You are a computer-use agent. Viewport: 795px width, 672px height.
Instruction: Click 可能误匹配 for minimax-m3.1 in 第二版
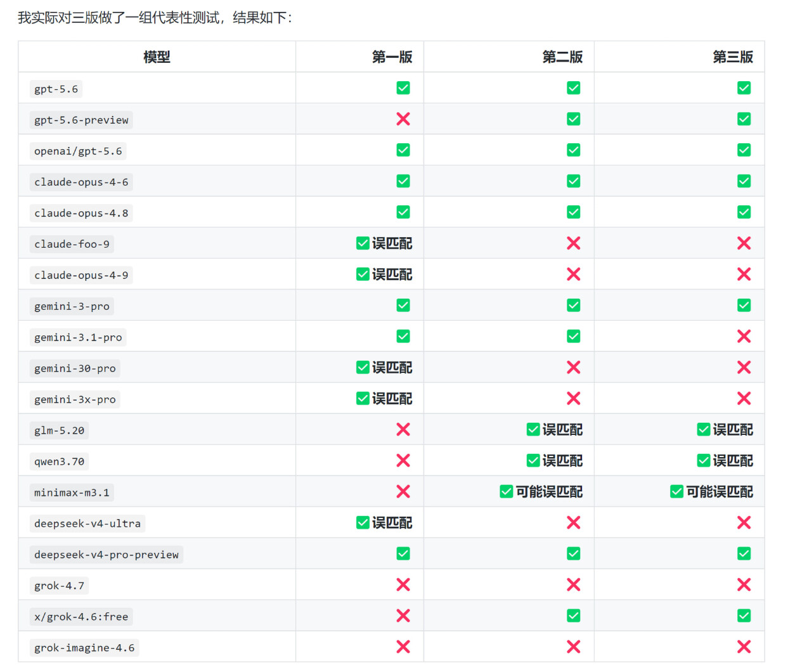tap(549, 492)
